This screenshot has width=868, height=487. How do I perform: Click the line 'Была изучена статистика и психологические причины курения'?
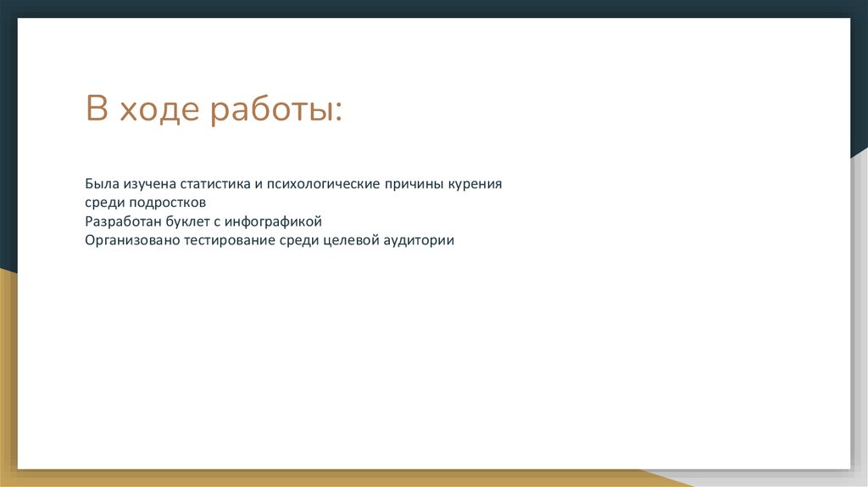point(293,184)
